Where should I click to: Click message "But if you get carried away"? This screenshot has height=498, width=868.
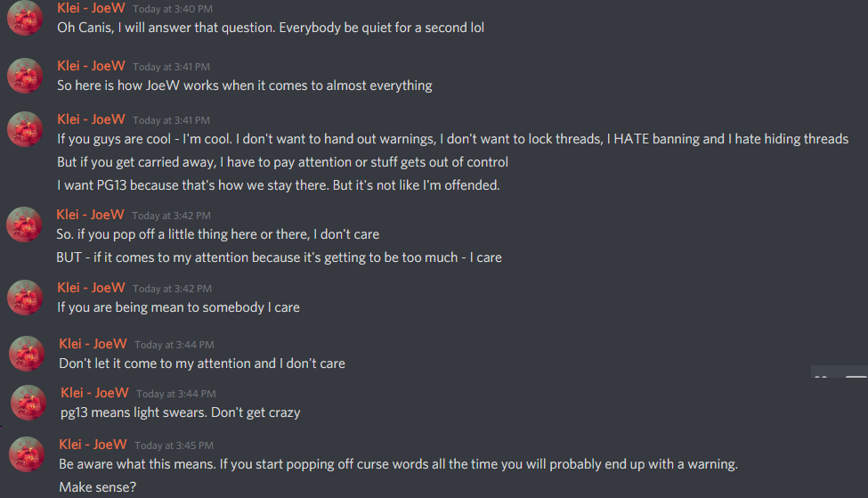tap(282, 162)
